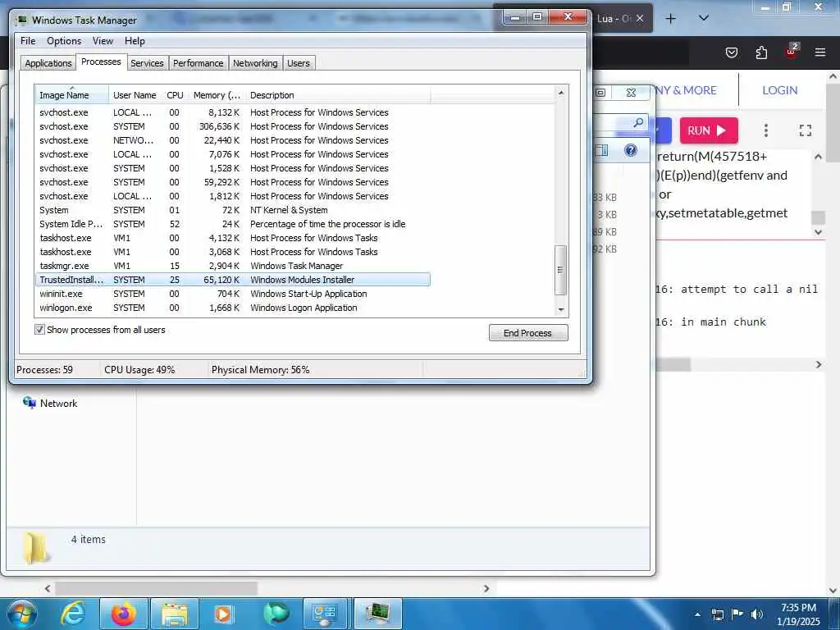Open the list all tabs chevron
840x630 pixels.
point(704,18)
